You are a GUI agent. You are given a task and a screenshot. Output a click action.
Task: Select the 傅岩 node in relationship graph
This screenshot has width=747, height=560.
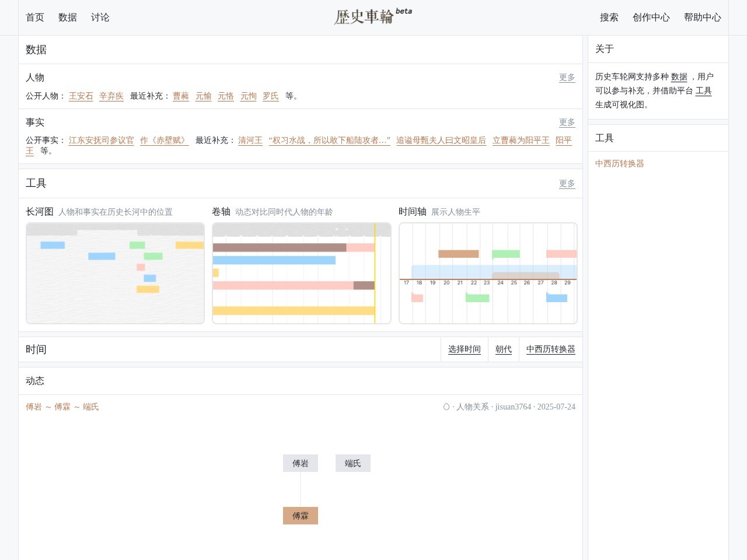pyautogui.click(x=301, y=463)
